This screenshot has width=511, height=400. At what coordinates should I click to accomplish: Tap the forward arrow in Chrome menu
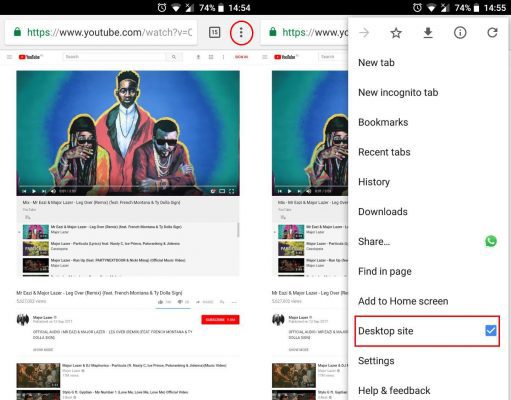tap(364, 33)
